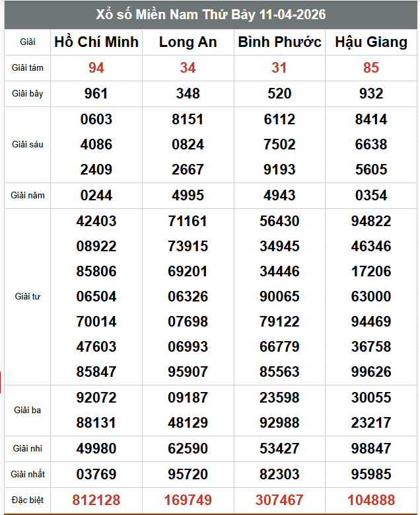
Task: Click Bình Phước special prize 307467
Action: pos(279,500)
